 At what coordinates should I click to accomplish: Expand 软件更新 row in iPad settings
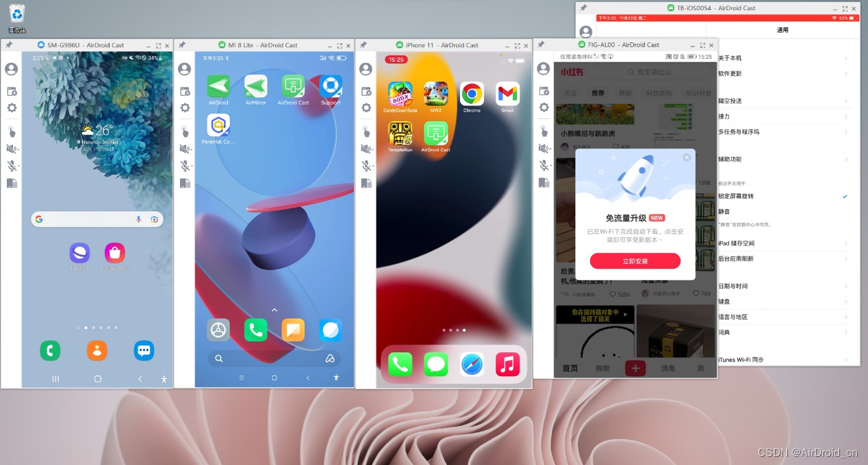[782, 74]
